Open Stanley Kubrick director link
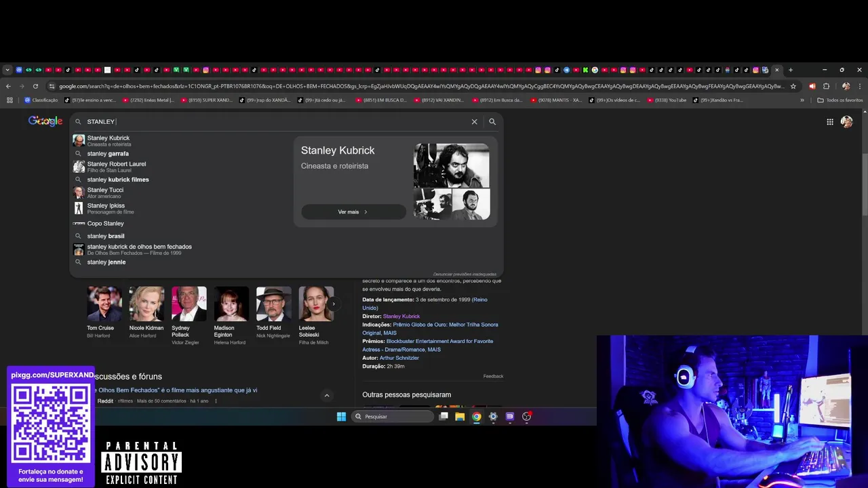Viewport: 868px width, 488px height. (x=401, y=317)
